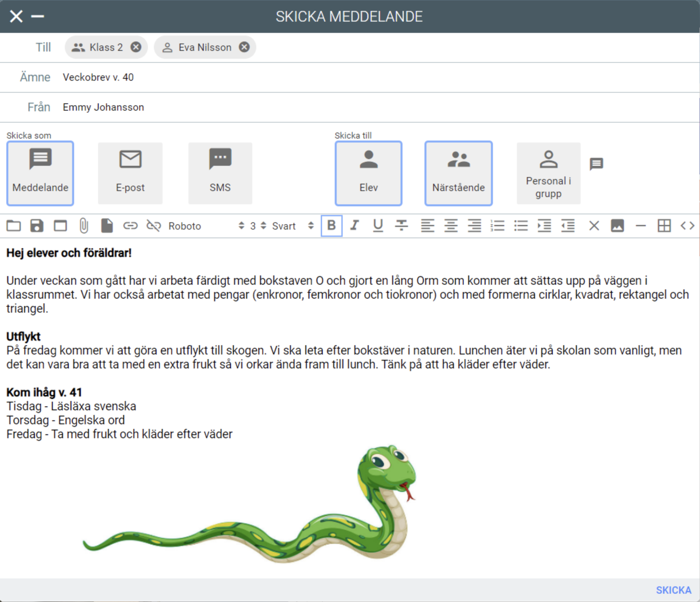Screen dimensions: 700x602
Task: Open the source code view icon
Action: 687,226
